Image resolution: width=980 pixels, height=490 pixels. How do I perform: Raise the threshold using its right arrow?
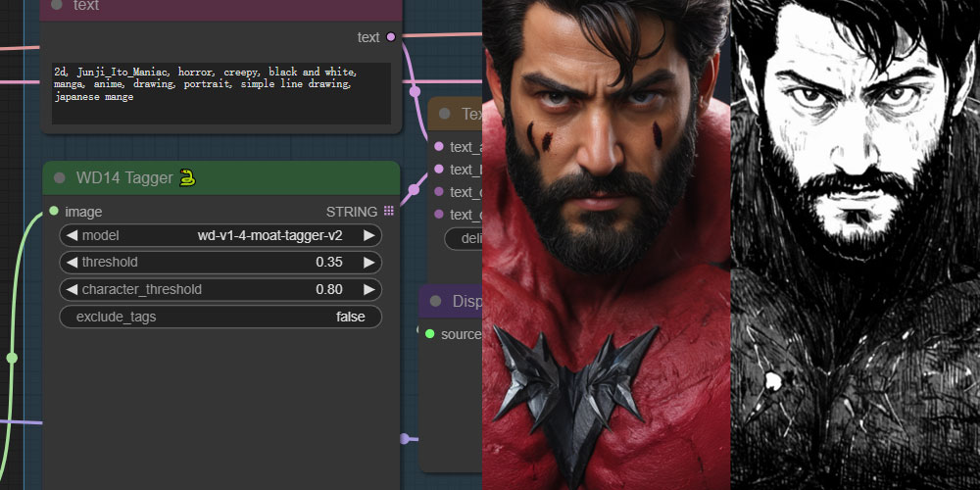coord(368,262)
